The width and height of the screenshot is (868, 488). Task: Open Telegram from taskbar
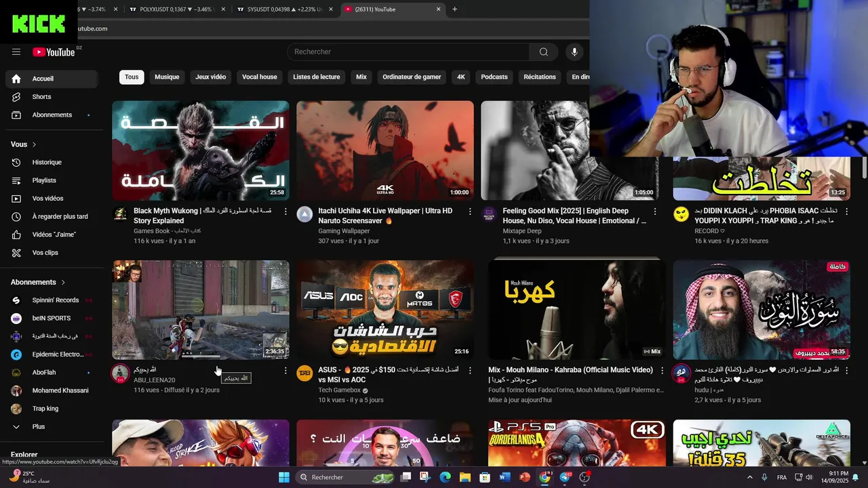coord(565,477)
